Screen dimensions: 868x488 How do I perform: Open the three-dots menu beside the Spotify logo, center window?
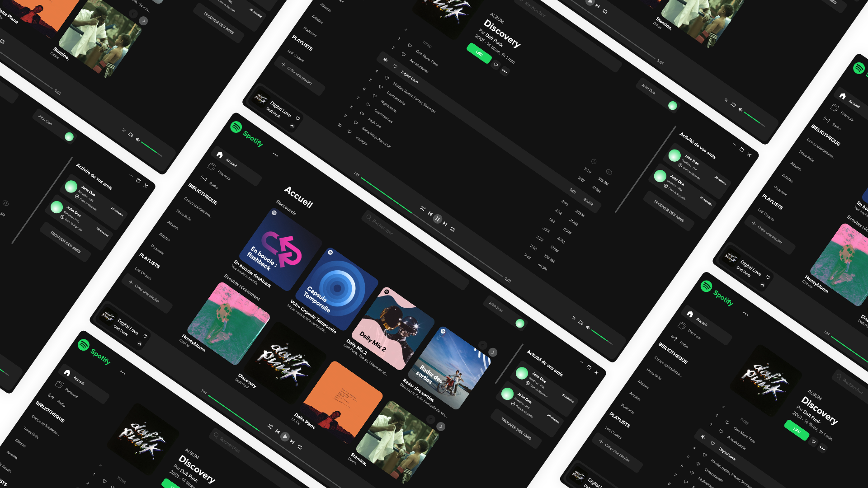click(275, 155)
